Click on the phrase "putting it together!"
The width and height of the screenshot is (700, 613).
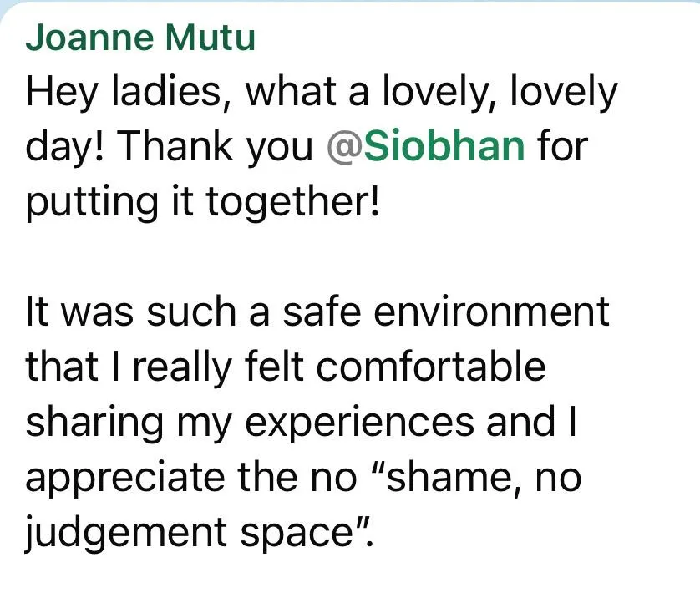pos(203,202)
